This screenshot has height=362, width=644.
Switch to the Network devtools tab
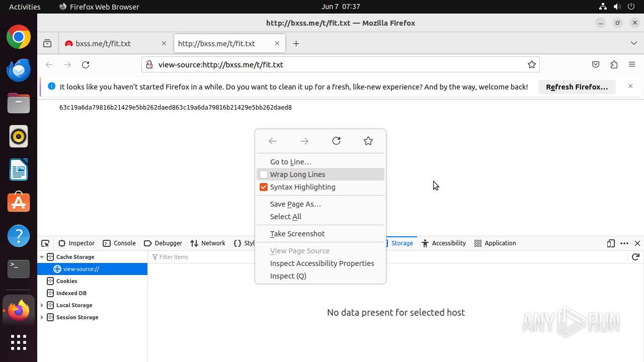click(208, 243)
